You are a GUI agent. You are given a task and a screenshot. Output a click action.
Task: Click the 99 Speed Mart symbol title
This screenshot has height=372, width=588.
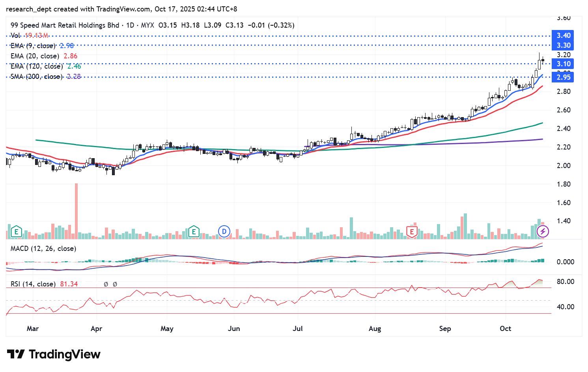tap(65, 25)
